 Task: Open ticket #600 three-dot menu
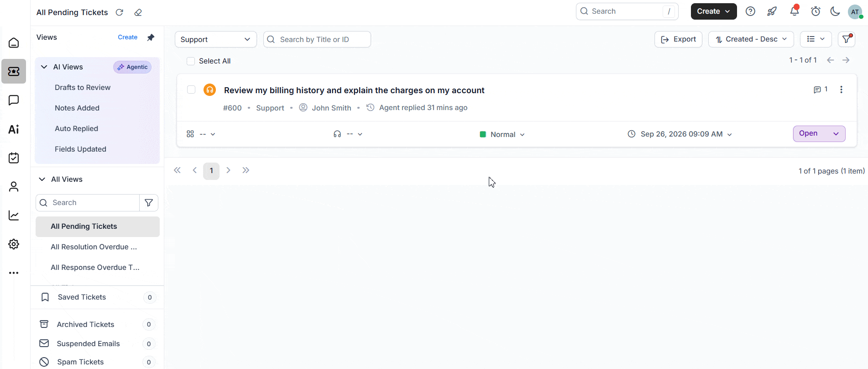point(842,90)
